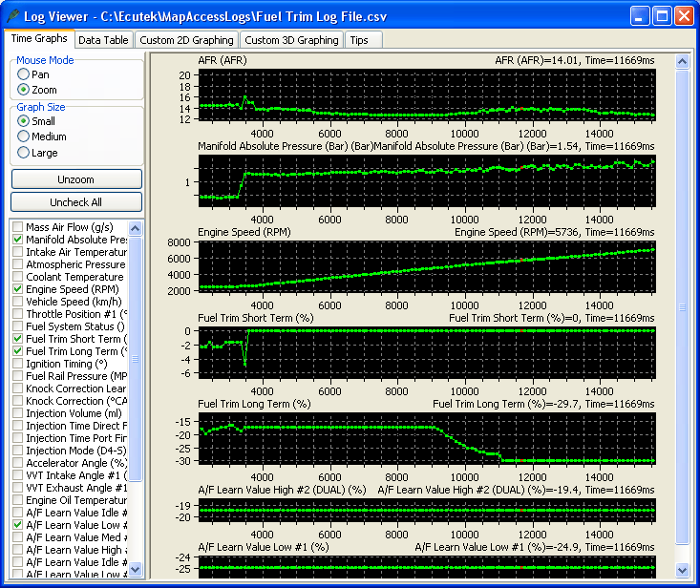
Task: Click parameter list scroll down arrow
Action: [x=136, y=569]
